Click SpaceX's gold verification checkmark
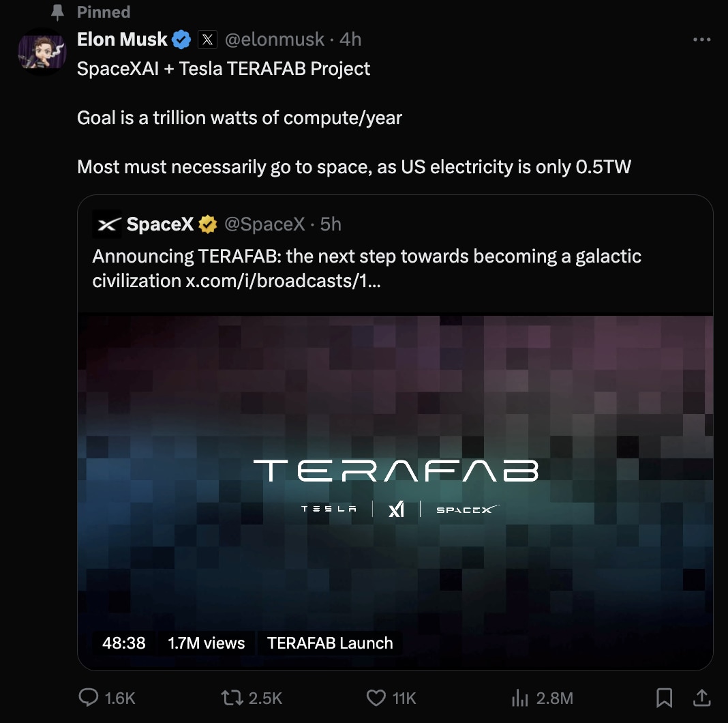 point(207,223)
